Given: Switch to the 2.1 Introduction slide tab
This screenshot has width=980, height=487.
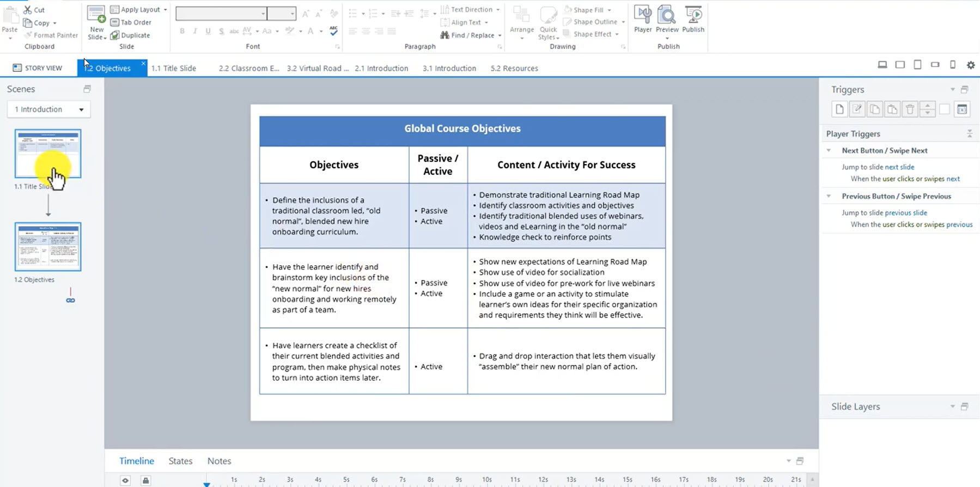Looking at the screenshot, I should point(381,68).
